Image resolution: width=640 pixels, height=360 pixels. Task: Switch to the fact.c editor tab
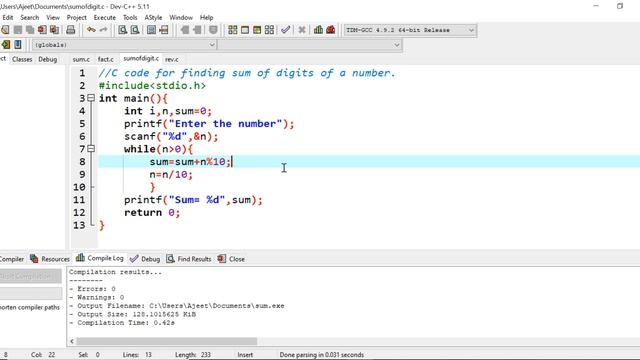tap(105, 60)
